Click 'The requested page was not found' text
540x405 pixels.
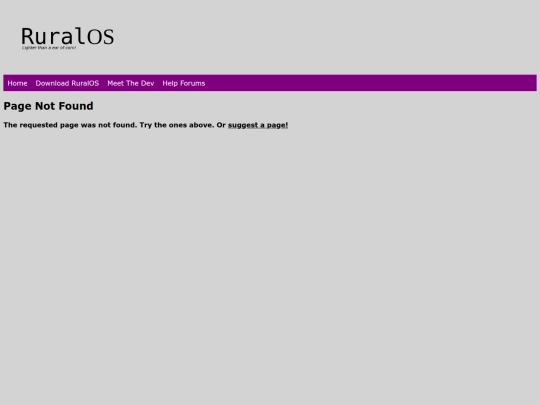tap(70, 125)
